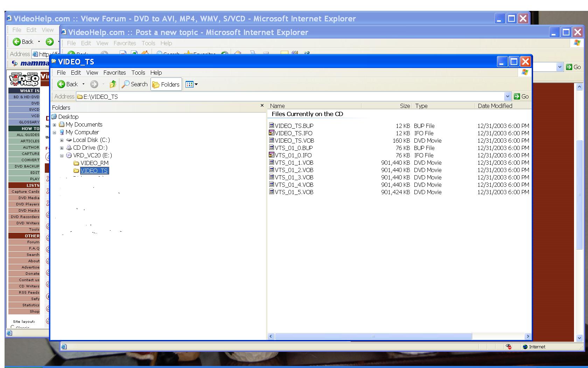The image size is (588, 368).
Task: Collapse VRD_VC20 (E:) node
Action: coord(62,156)
